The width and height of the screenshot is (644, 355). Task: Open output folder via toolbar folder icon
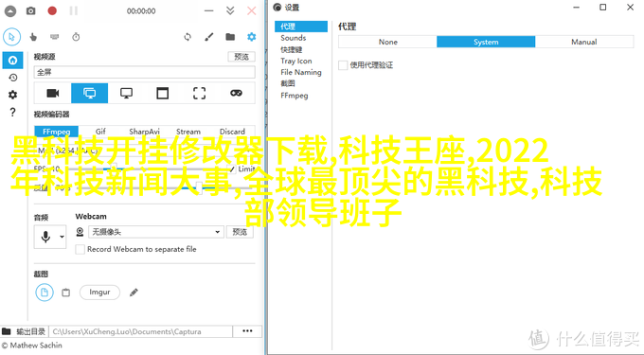(x=230, y=37)
